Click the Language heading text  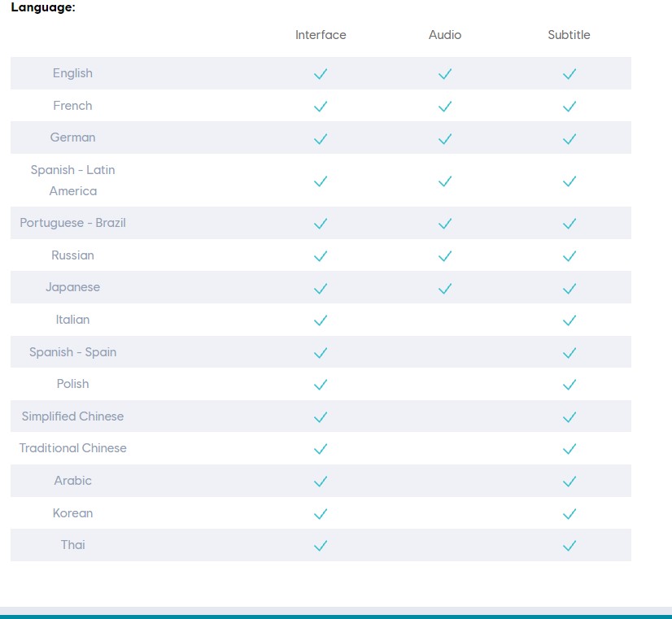(x=43, y=7)
